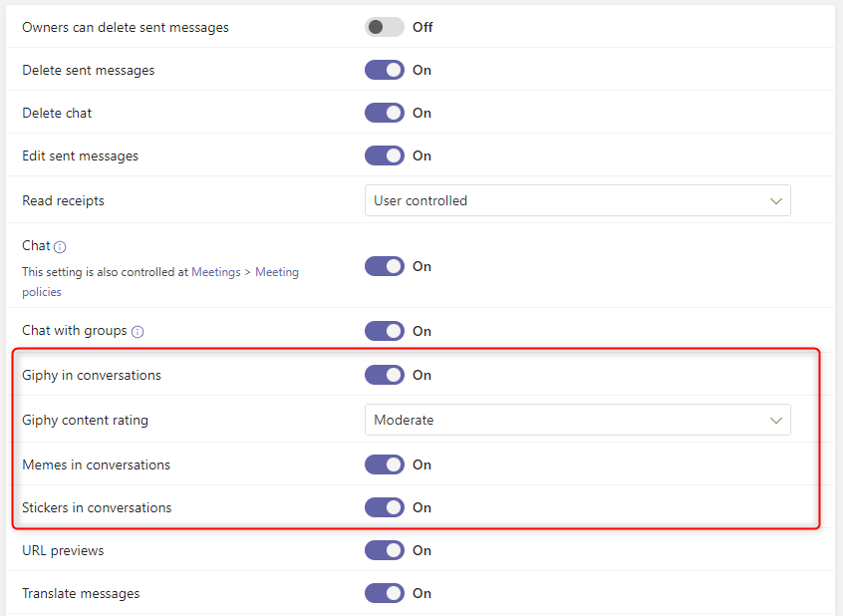Click the info icon beside Chat with groups
Viewport: 843px width, 616px height.
click(x=138, y=332)
